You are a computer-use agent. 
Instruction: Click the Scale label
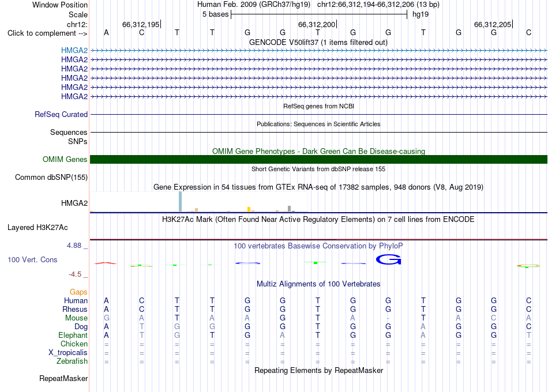coord(78,14)
